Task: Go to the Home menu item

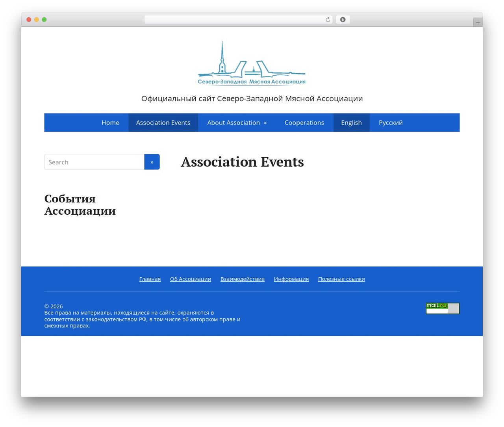Action: coord(110,123)
